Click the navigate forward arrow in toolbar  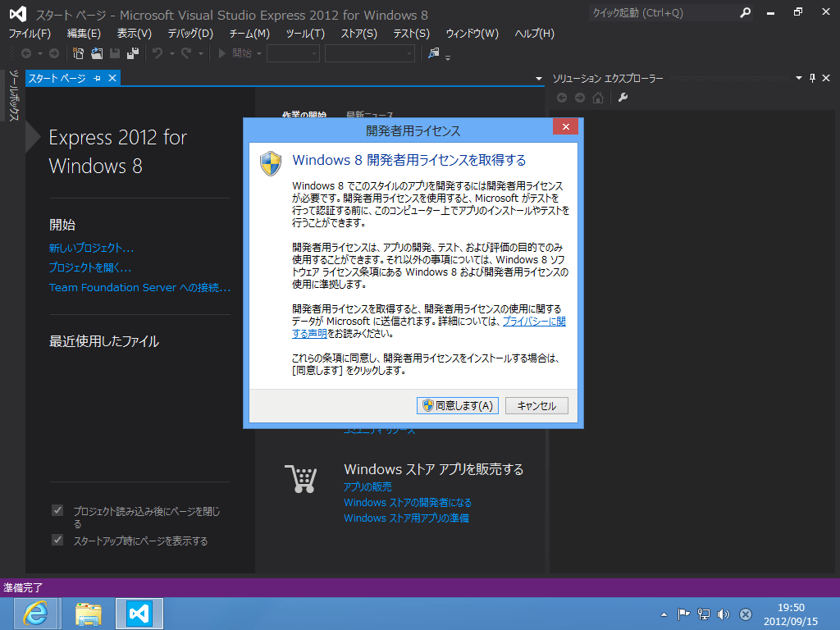click(54, 53)
